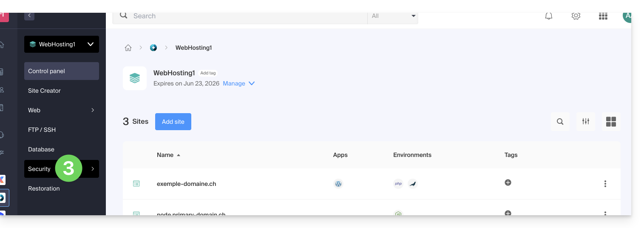Switch to grid view of sites
Image resolution: width=644 pixels, height=228 pixels.
click(611, 122)
